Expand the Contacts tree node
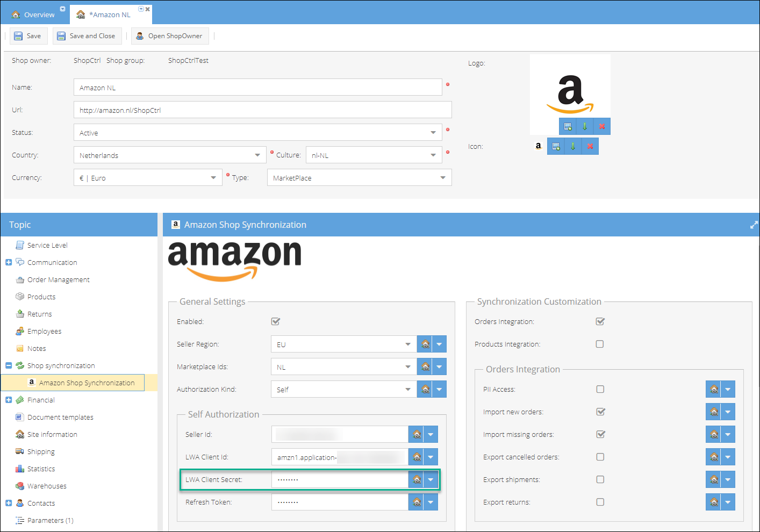This screenshot has width=760, height=532. tap(9, 503)
